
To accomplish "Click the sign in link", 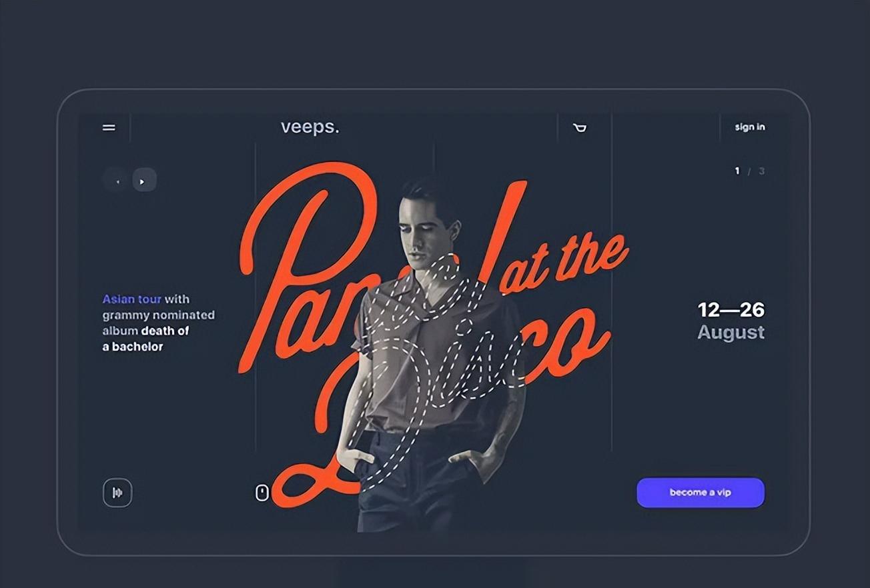I will [750, 127].
